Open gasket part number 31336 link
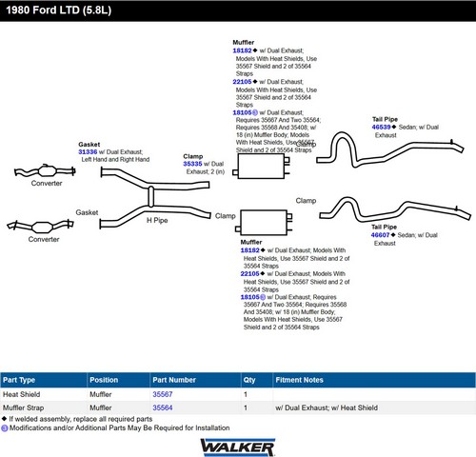This screenshot has width=476, height=457. tap(88, 152)
